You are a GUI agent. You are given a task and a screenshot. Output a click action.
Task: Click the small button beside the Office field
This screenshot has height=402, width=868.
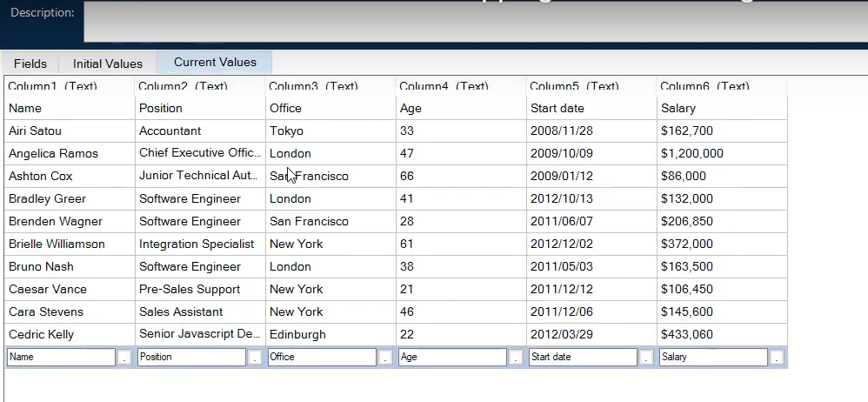coord(385,358)
